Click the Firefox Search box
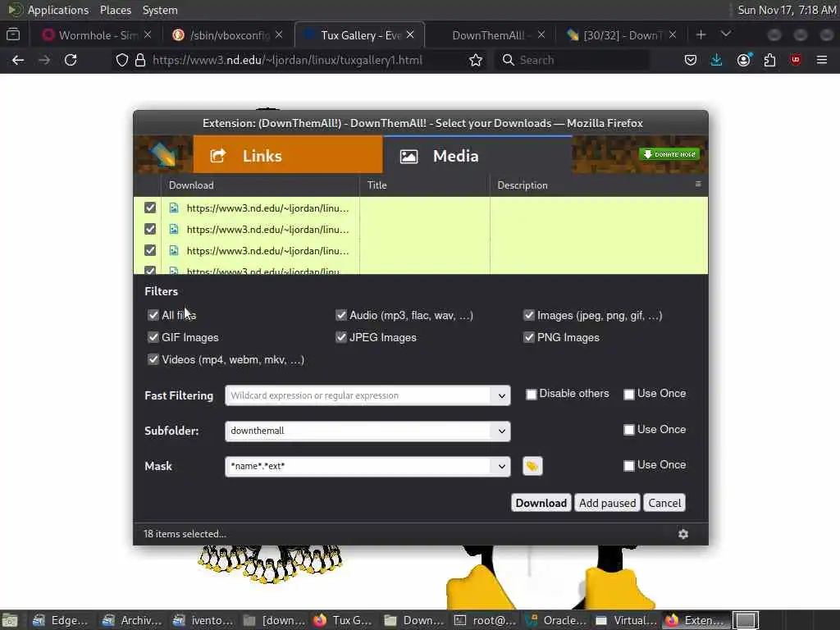This screenshot has height=630, width=840. [x=573, y=60]
